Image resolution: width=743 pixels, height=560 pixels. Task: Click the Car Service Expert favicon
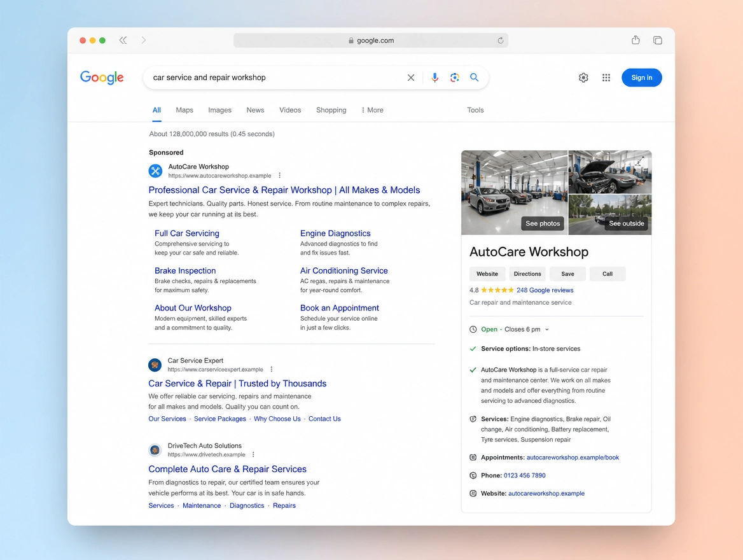point(155,365)
